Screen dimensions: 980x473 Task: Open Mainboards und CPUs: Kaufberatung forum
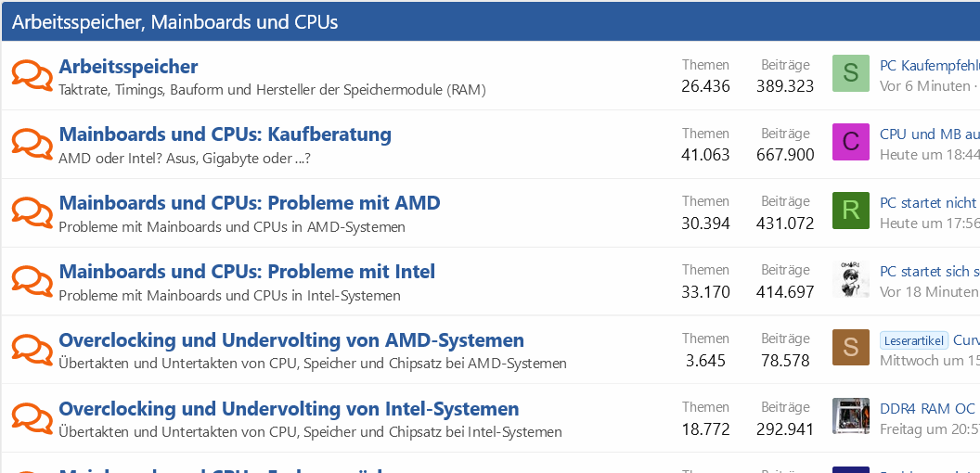pos(225,135)
